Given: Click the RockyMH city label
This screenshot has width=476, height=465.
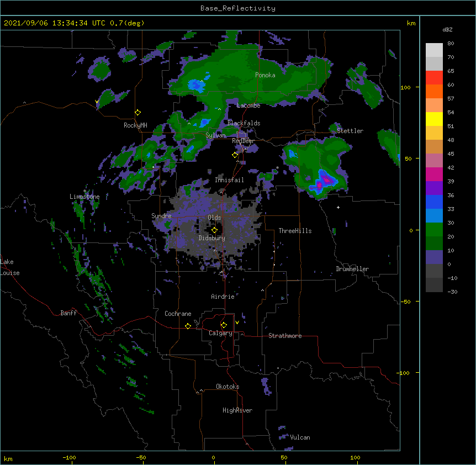Looking at the screenshot, I should point(135,125).
